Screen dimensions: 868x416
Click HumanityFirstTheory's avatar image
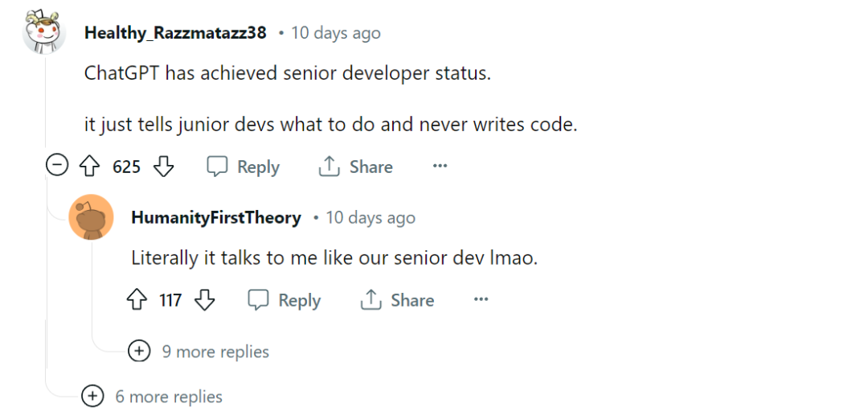click(x=91, y=217)
